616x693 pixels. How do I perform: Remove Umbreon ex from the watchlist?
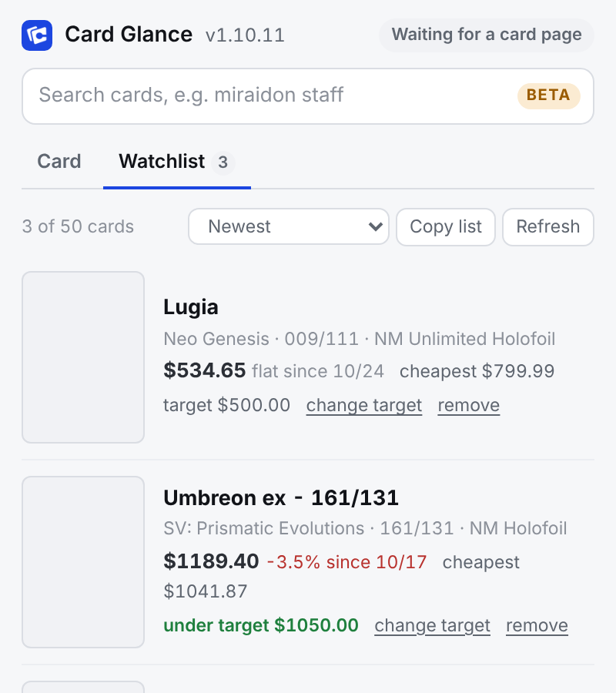[x=537, y=625]
